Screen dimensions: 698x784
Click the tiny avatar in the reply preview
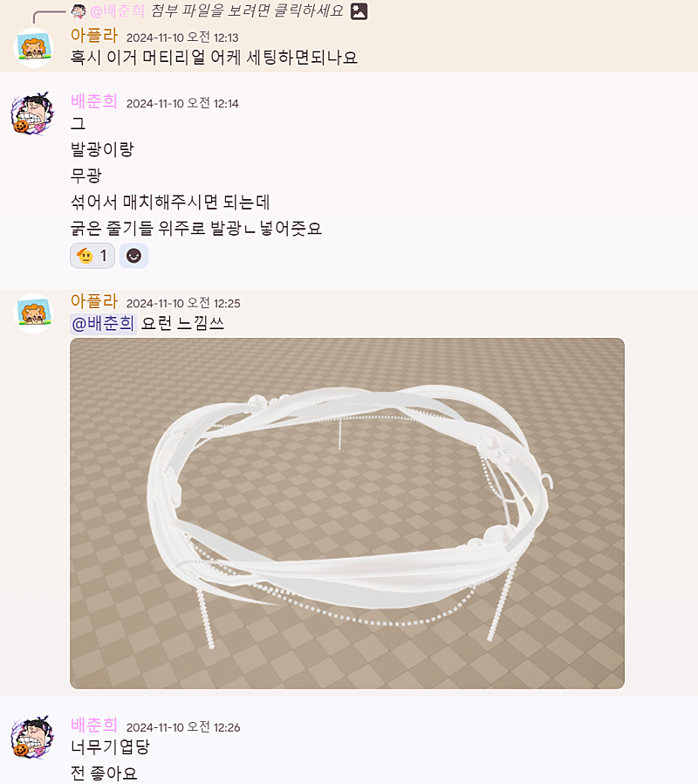(78, 11)
